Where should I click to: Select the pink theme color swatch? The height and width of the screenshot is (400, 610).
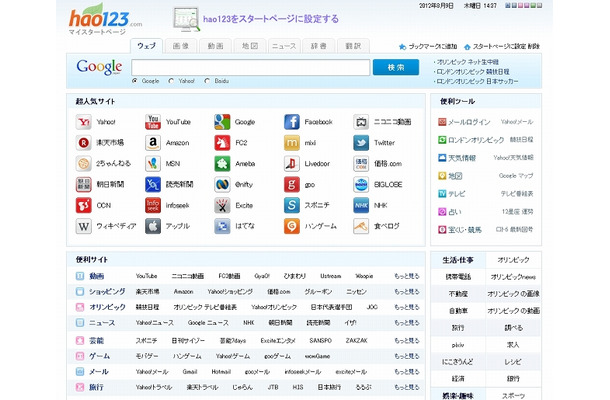coord(521,5)
